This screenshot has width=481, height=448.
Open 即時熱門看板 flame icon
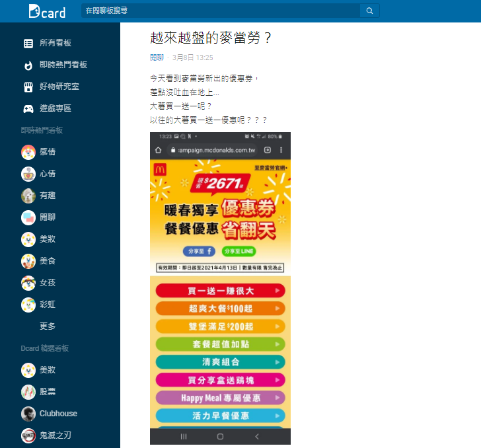[28, 65]
